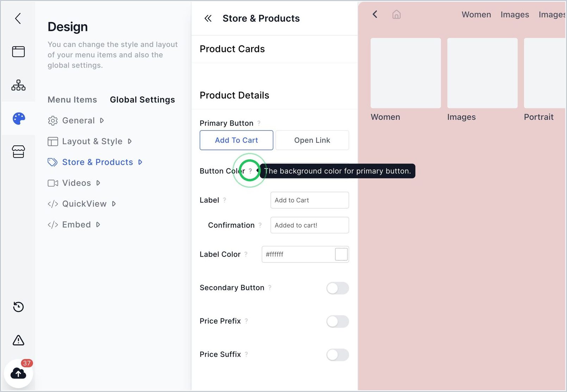Click help icon next to Label

pos(225,200)
